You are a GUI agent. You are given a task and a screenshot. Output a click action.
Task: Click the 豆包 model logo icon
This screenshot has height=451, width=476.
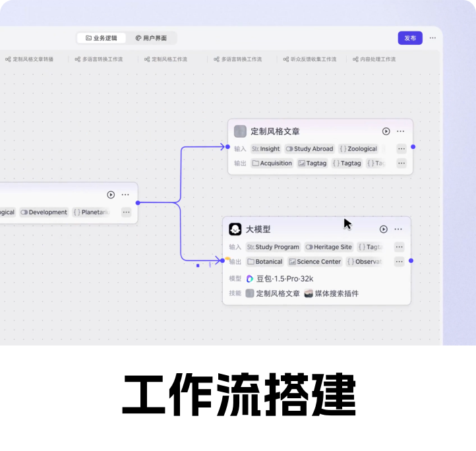point(249,279)
